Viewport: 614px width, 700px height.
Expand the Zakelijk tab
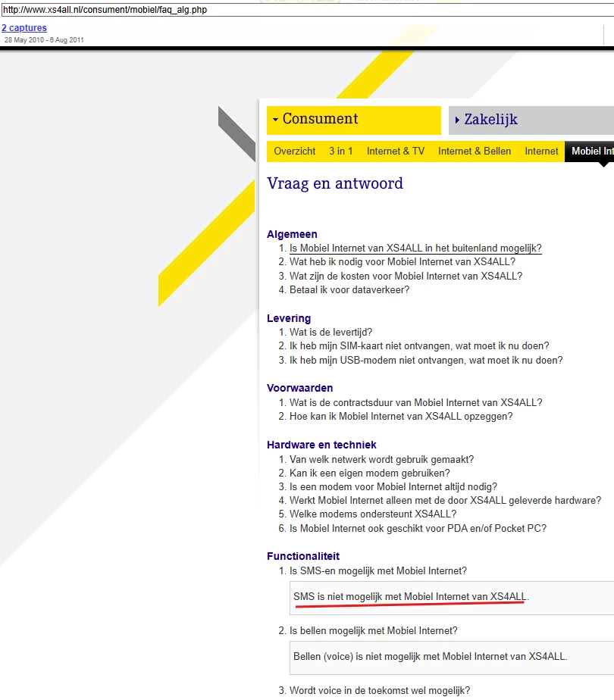(531, 120)
